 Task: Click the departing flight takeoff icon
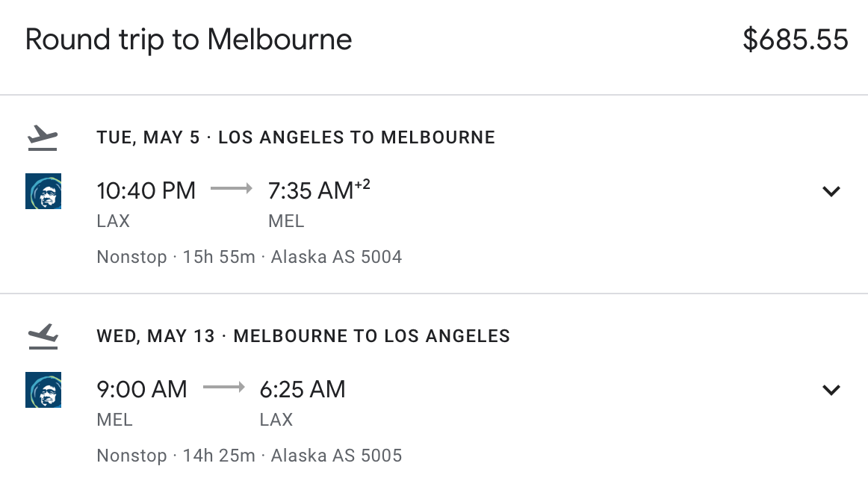coord(43,138)
